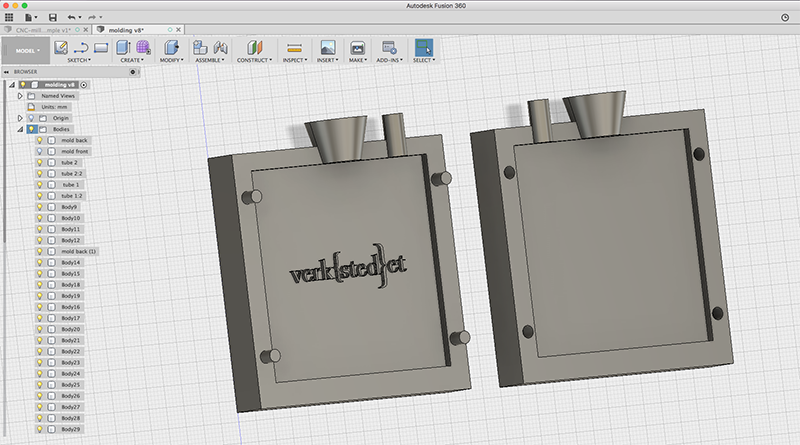The height and width of the screenshot is (445, 800).
Task: Select the Joint assemble icon
Action: tap(220, 47)
